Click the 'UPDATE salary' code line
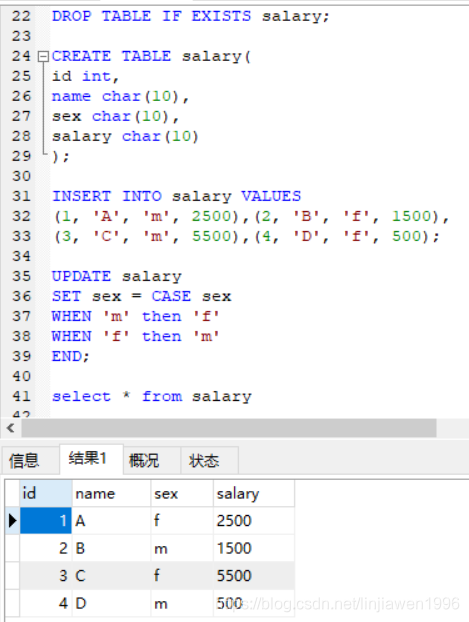469x622 pixels. click(x=117, y=276)
